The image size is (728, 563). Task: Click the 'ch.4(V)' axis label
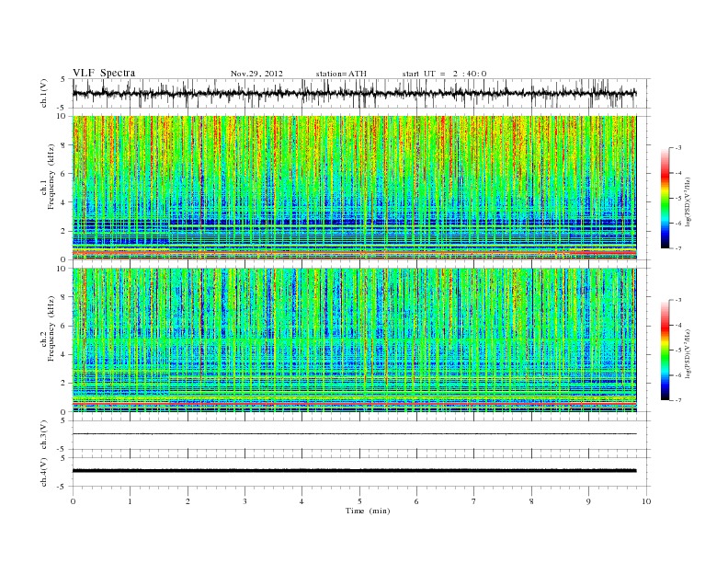pos(44,472)
